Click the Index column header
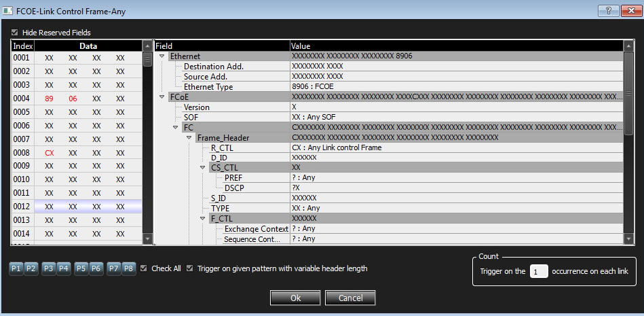Image resolution: width=644 pixels, height=316 pixels. click(x=22, y=46)
